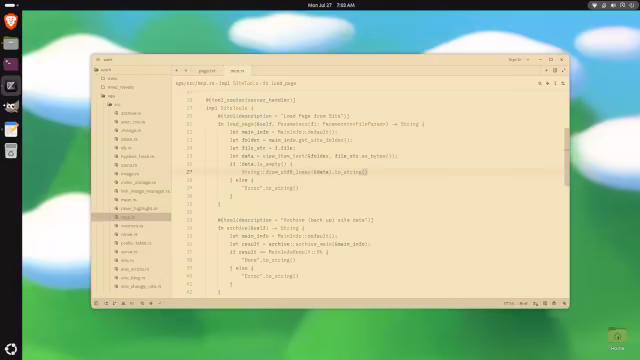Open the Home folder desktop icon
Image resolution: width=640 pixels, height=360 pixels.
pyautogui.click(x=617, y=339)
